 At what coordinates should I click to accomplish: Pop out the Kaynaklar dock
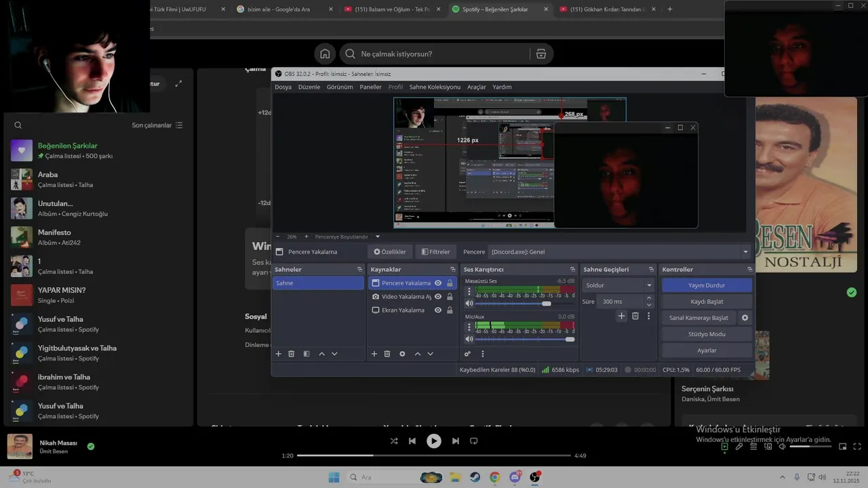pyautogui.click(x=453, y=269)
